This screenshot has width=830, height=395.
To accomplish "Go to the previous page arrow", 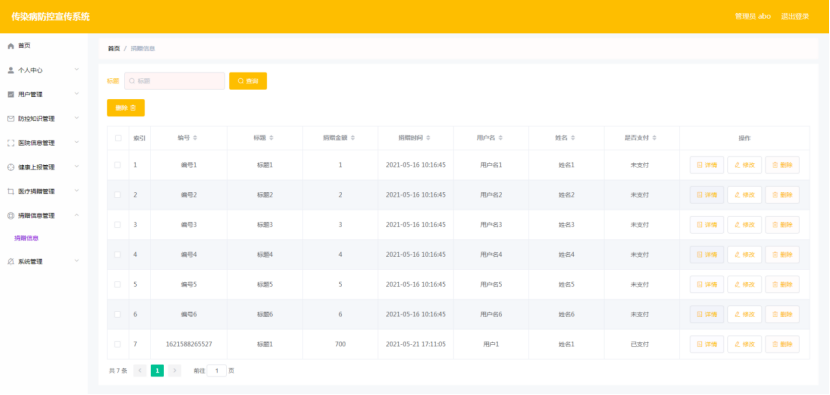I will click(140, 371).
